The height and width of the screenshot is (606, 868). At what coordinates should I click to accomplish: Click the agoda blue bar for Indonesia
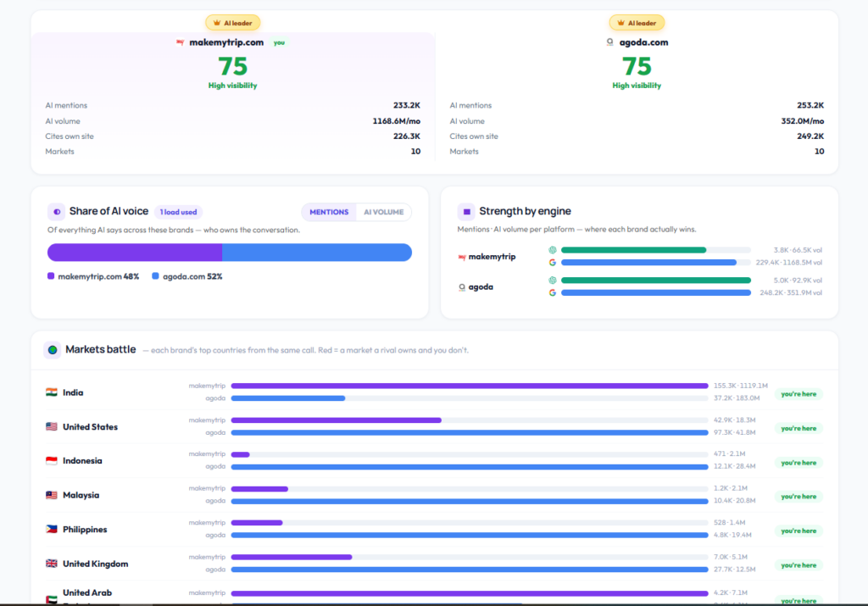pyautogui.click(x=470, y=467)
